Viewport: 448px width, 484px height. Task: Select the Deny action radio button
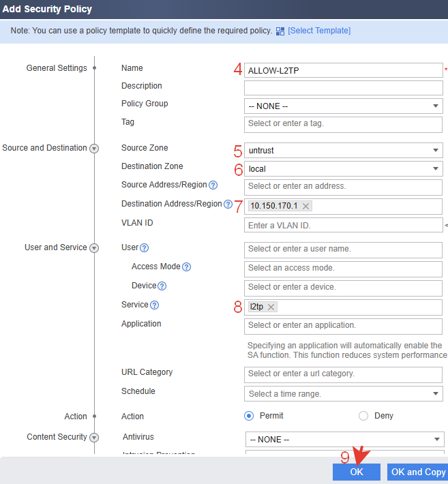(x=363, y=416)
